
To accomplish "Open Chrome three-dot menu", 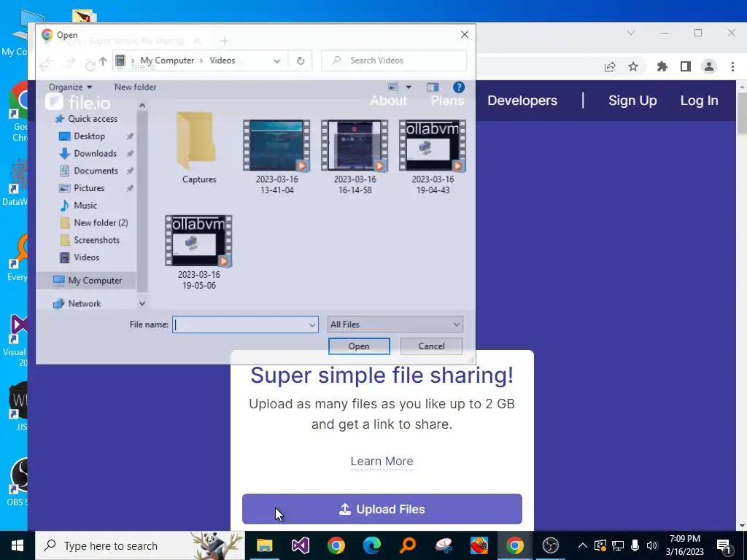I will [x=732, y=66].
